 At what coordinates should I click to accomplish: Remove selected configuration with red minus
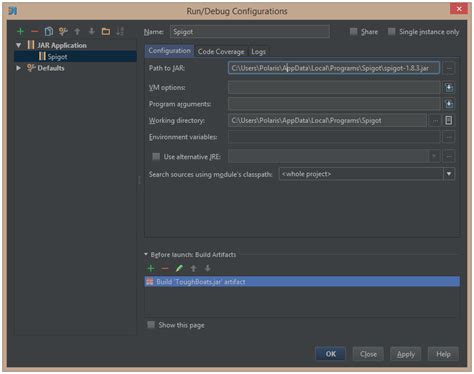pyautogui.click(x=35, y=31)
